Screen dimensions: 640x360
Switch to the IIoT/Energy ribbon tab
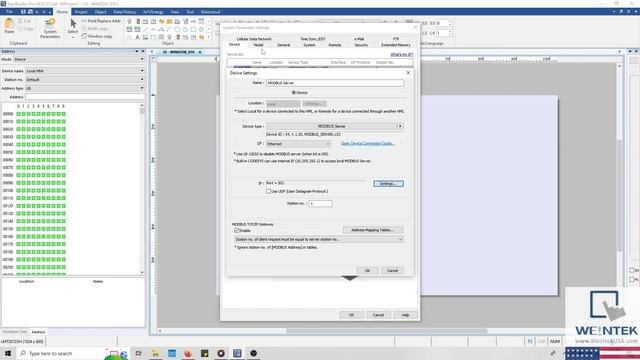point(153,12)
